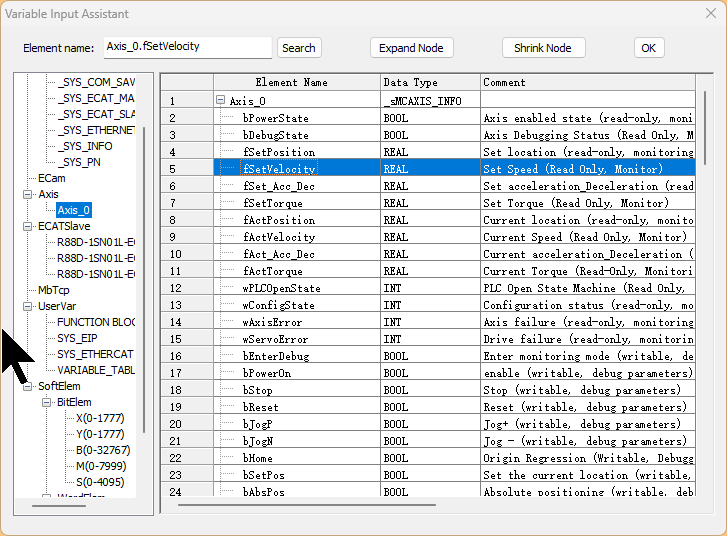Screen dimensions: 727x536
Task: Select _SYS_ETHERNET tree item
Action: 96,130
